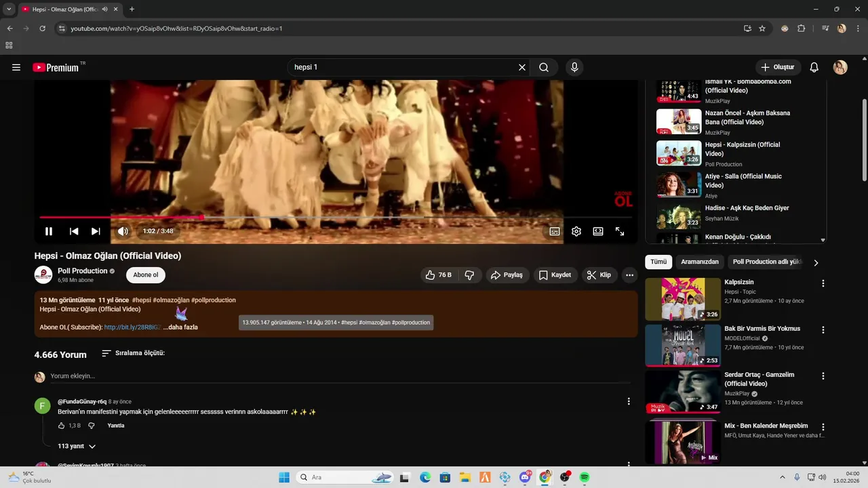The width and height of the screenshot is (868, 488).
Task: Open the notifications bell
Action: pos(814,67)
